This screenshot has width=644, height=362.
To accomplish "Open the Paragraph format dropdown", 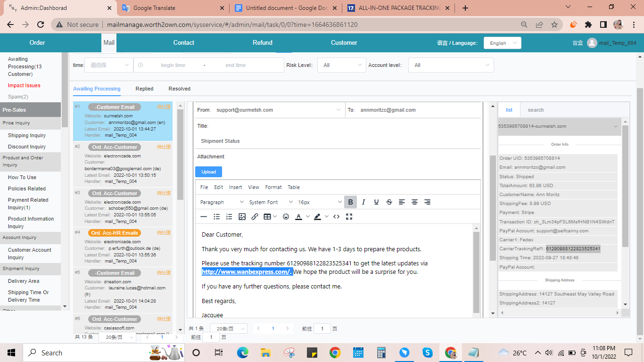I will click(x=222, y=202).
